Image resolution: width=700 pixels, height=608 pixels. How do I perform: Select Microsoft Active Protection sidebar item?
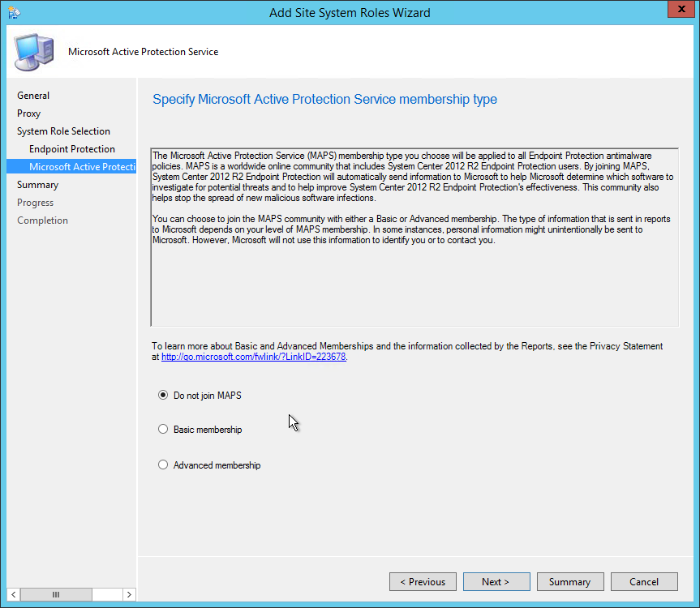(x=71, y=167)
